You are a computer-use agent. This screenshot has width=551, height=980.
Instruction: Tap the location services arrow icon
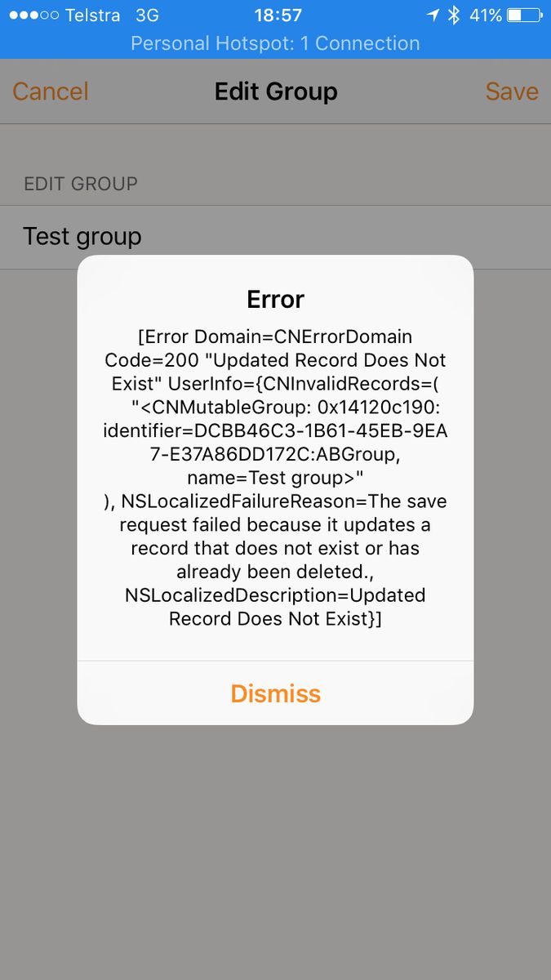pos(433,16)
